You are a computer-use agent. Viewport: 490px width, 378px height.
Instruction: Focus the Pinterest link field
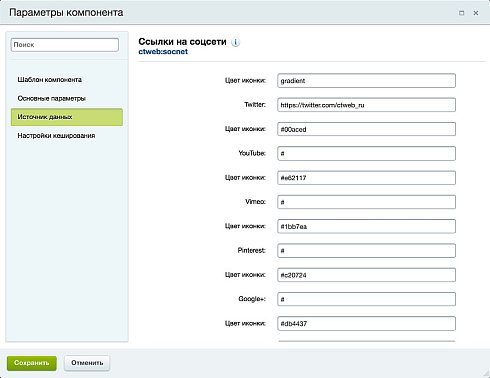[366, 251]
